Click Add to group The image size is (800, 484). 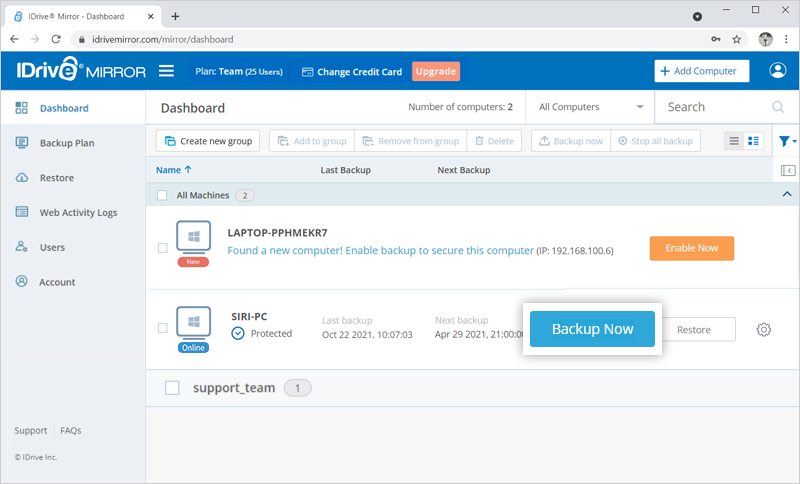coord(312,141)
